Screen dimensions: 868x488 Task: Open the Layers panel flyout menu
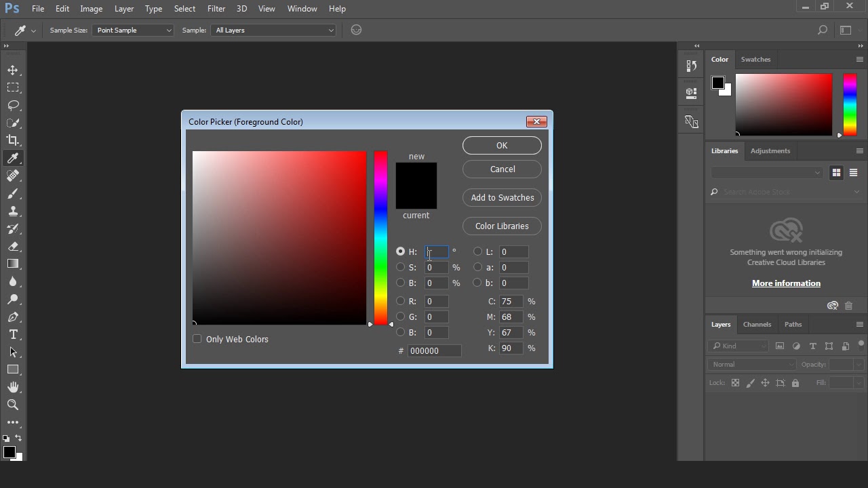point(859,325)
